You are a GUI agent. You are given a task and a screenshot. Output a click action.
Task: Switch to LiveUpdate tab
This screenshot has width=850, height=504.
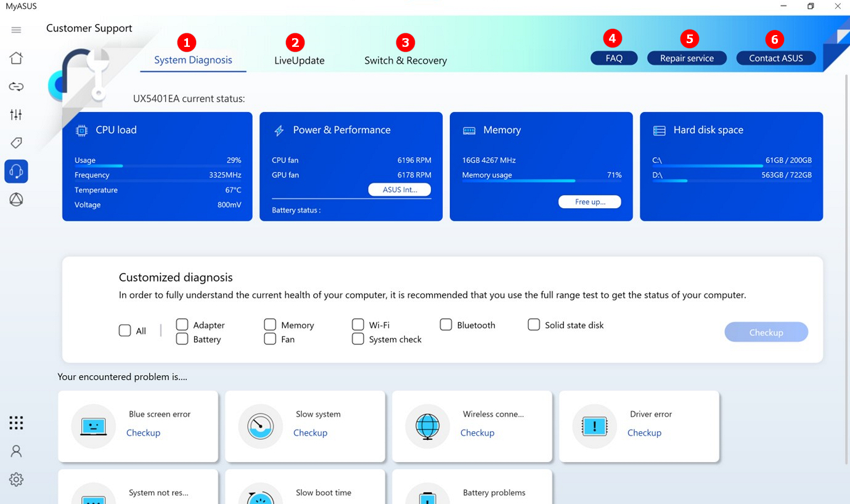[300, 60]
